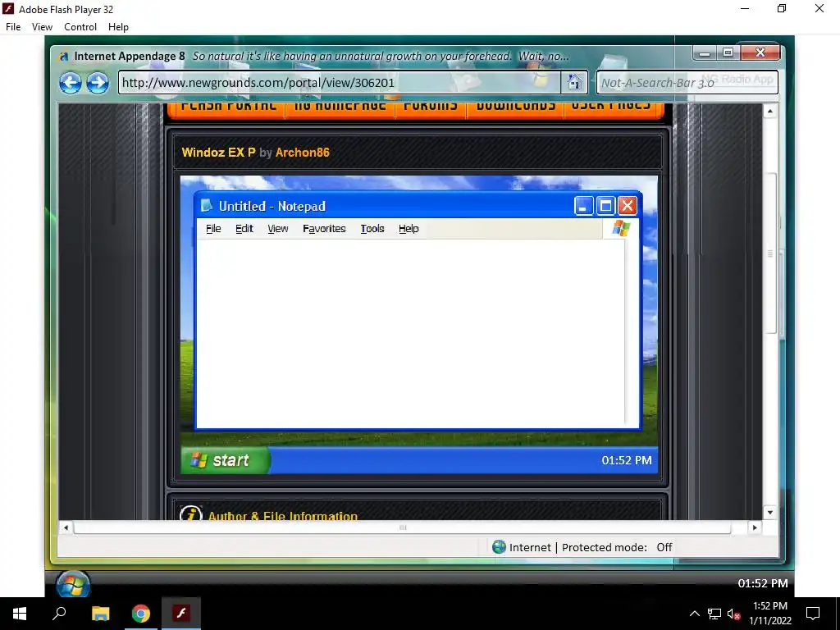Minimize the Internet Appendage window
This screenshot has height=630, width=840.
click(x=705, y=52)
